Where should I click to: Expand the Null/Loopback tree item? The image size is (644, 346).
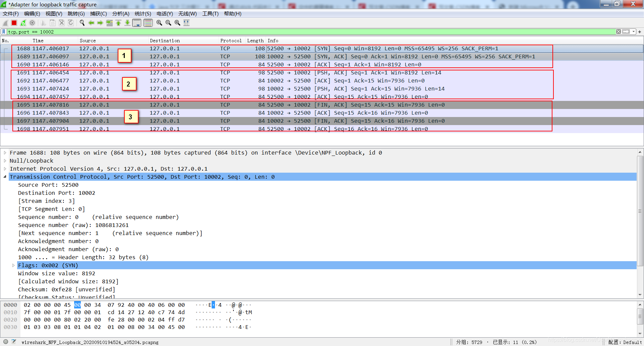point(5,161)
